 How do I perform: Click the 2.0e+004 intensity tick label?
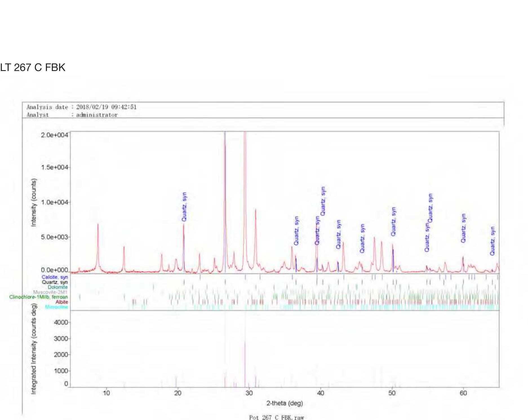point(54,135)
